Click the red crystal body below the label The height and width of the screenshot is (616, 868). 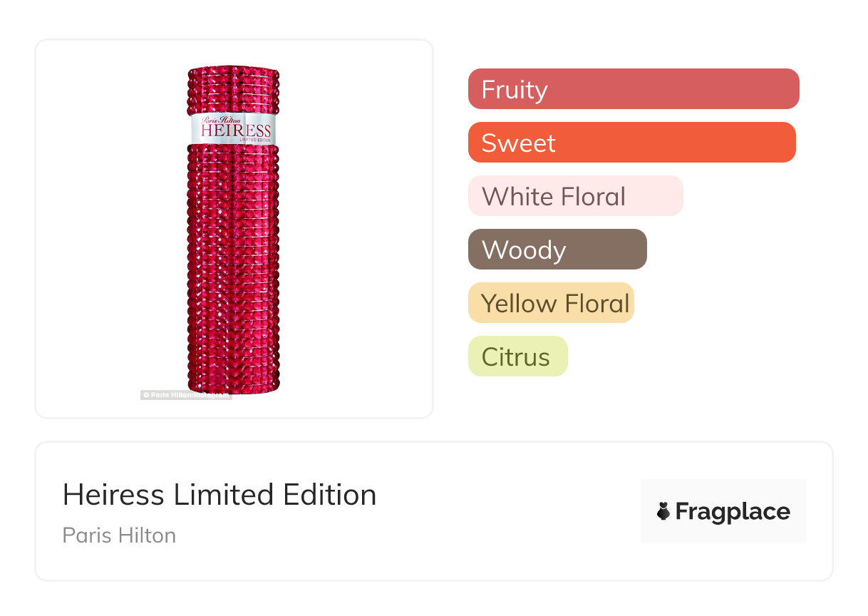[234, 271]
